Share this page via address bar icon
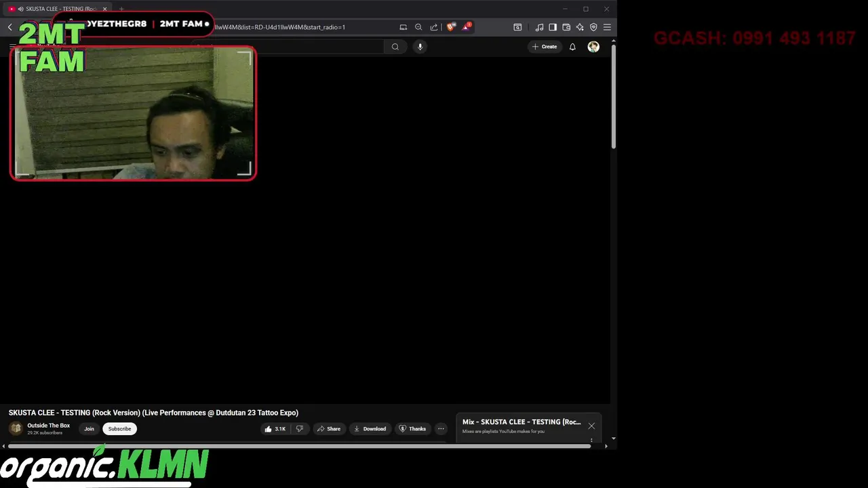This screenshot has width=868, height=488. (x=434, y=27)
